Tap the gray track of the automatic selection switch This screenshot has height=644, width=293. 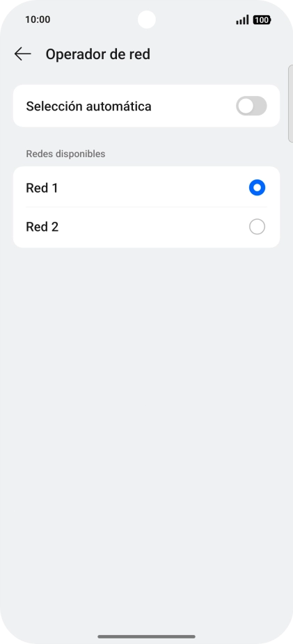pos(260,106)
